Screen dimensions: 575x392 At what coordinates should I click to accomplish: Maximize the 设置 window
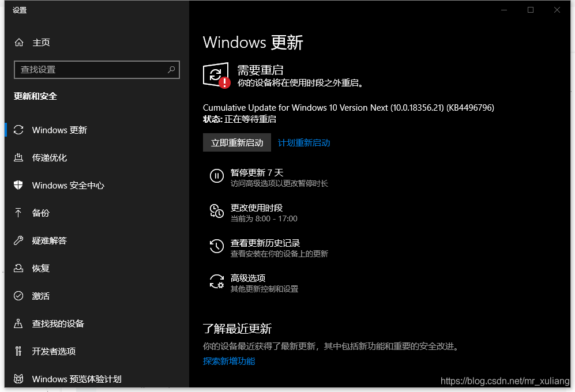click(x=531, y=10)
